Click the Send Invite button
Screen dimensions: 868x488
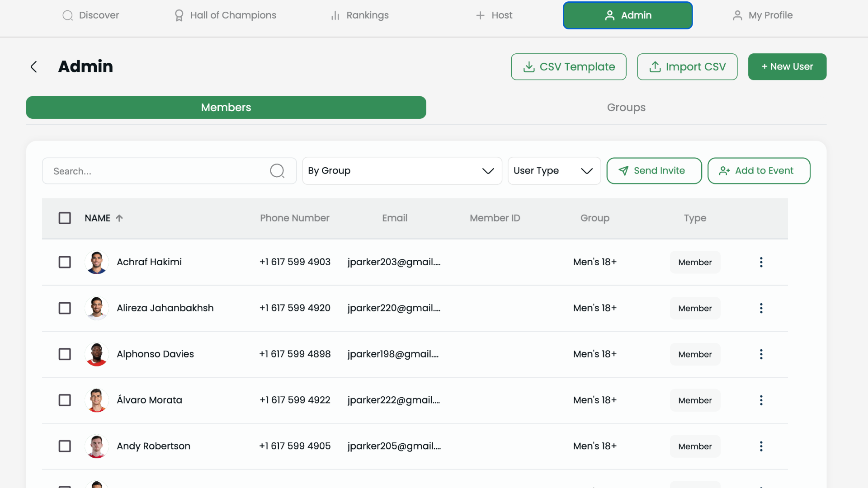(654, 171)
